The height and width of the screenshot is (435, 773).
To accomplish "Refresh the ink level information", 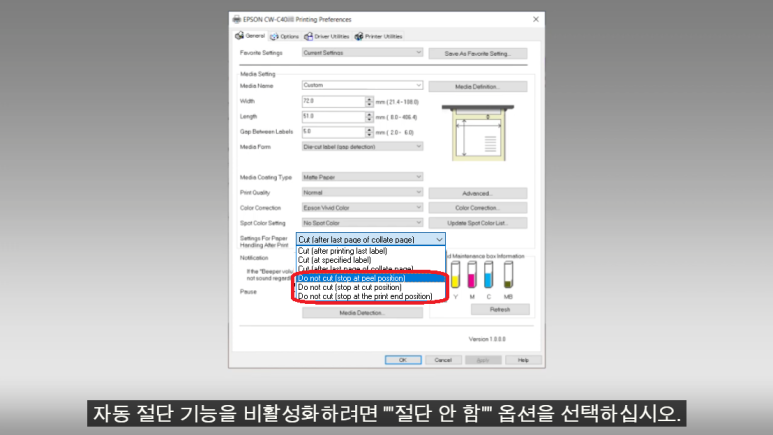I will click(500, 309).
